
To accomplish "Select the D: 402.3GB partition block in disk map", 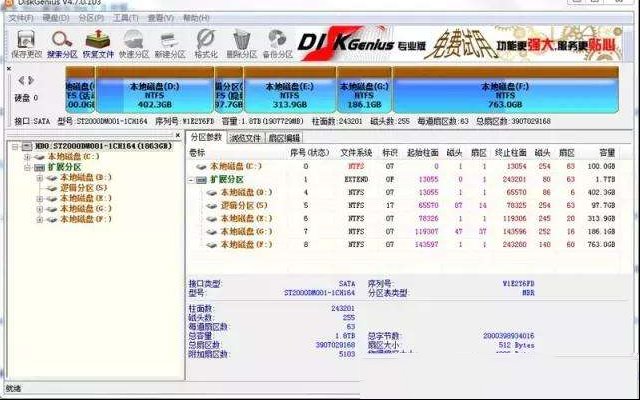I will pyautogui.click(x=154, y=90).
